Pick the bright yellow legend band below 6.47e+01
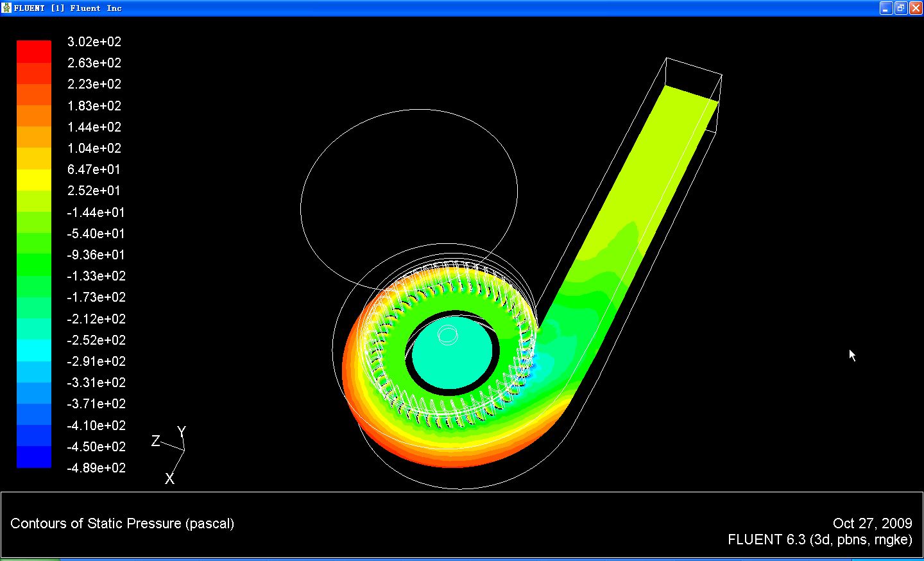Image resolution: width=924 pixels, height=561 pixels. point(34,180)
